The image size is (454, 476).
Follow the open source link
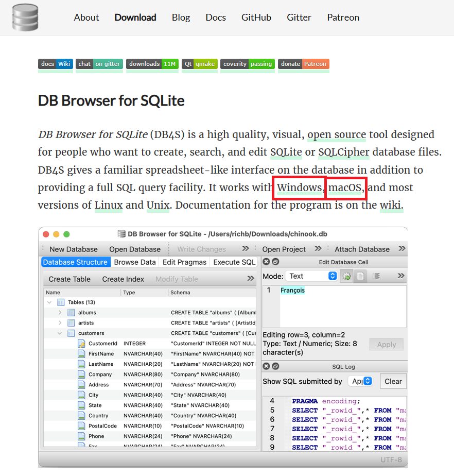click(337, 134)
